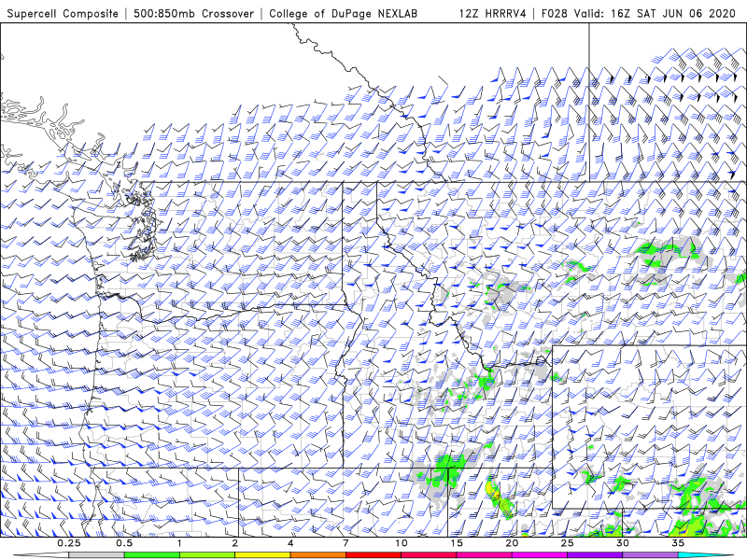Click the 'Supercell Composite' title text
Image resolution: width=747 pixels, height=560 pixels.
pos(63,13)
